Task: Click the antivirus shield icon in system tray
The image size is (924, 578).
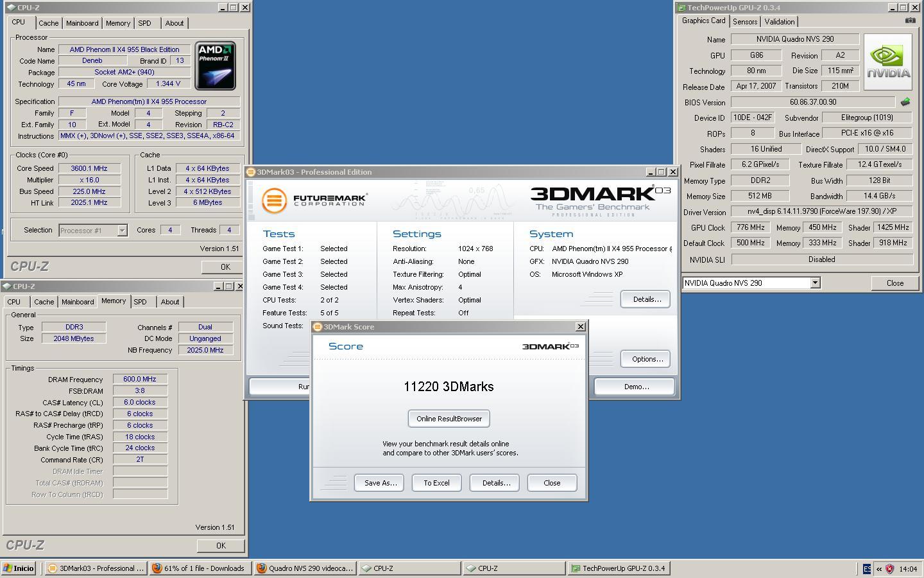Action: tap(889, 568)
